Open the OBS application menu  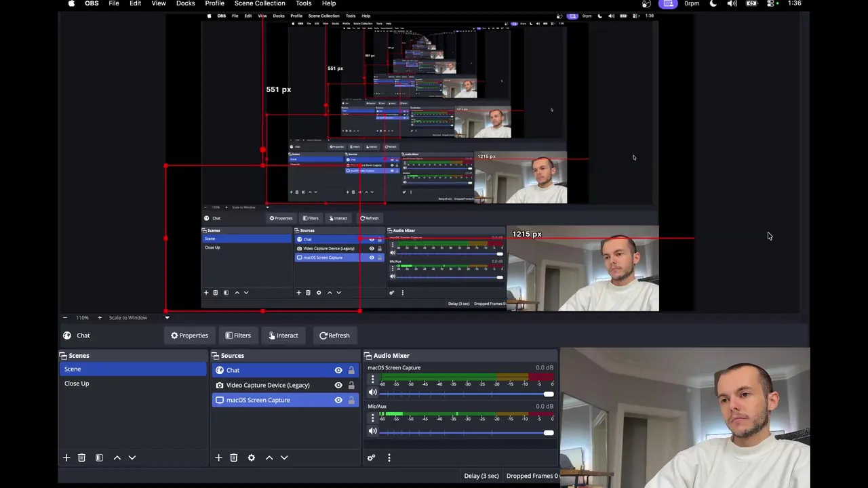pyautogui.click(x=92, y=3)
